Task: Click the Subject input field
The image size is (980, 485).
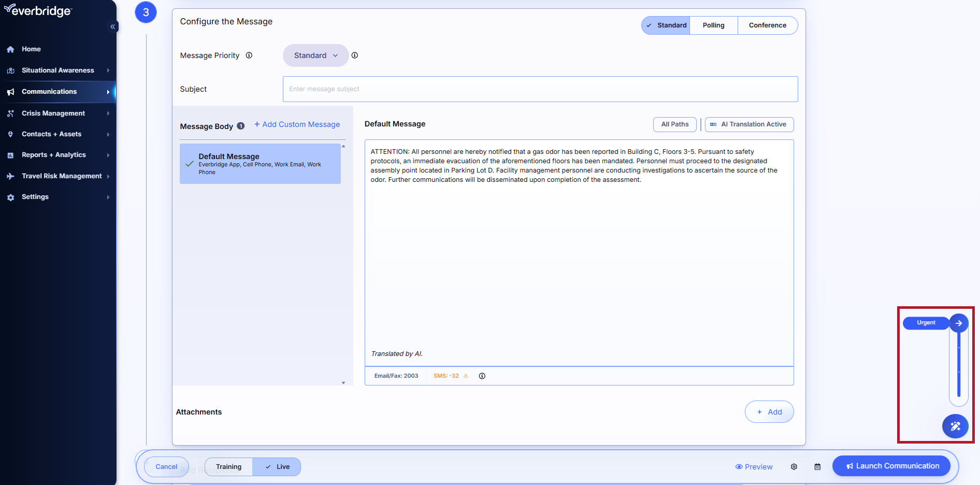Action: (x=540, y=89)
